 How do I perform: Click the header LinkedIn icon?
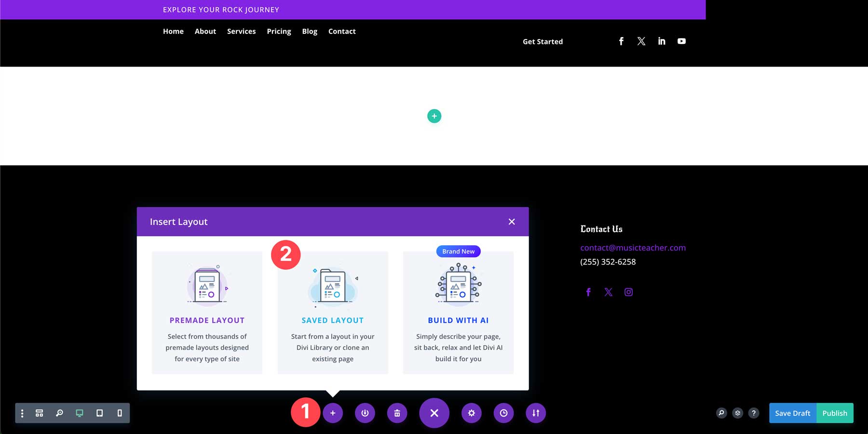pyautogui.click(x=662, y=41)
